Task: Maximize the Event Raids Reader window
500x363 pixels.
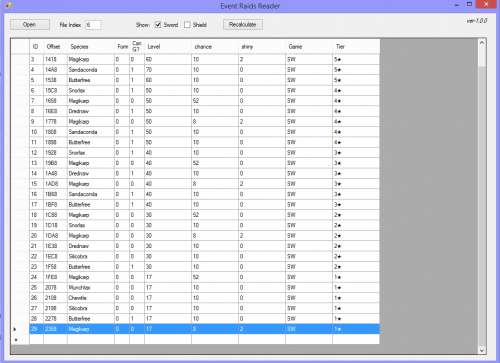Action: [469, 5]
